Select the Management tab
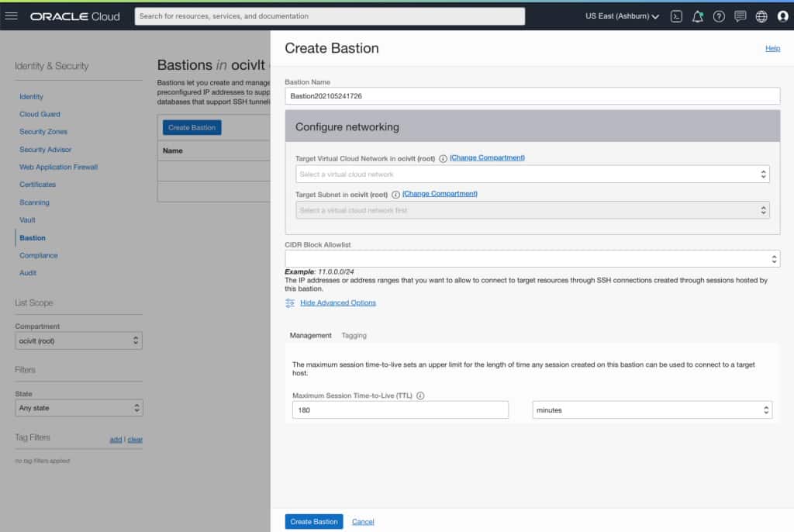The image size is (794, 532). coord(310,335)
